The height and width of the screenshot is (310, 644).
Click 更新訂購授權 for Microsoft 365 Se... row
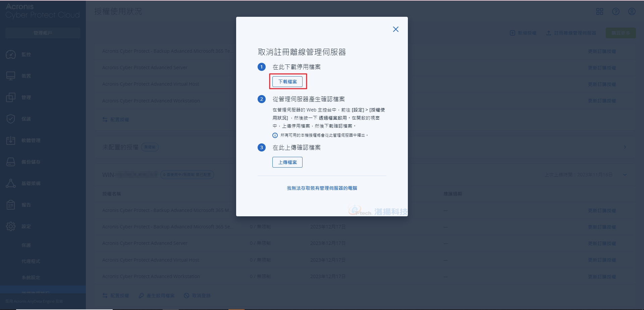pyautogui.click(x=602, y=227)
